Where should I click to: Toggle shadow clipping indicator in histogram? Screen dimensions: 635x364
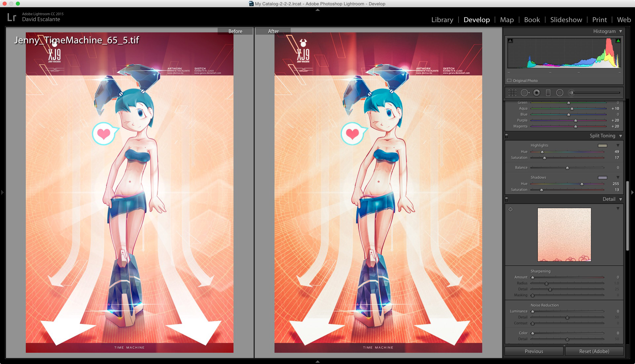point(510,41)
